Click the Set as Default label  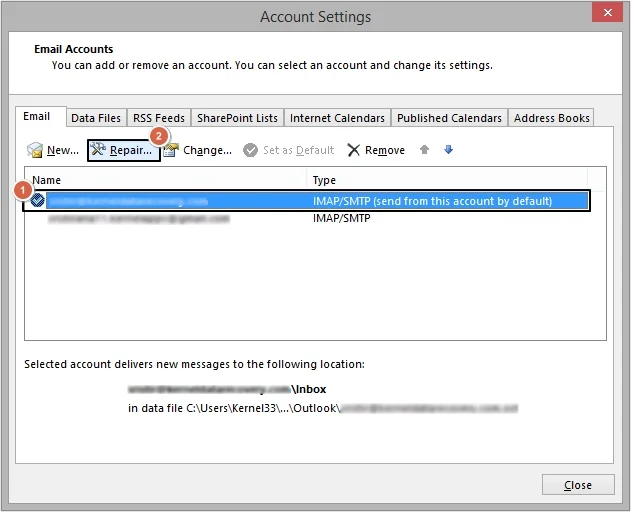[x=299, y=150]
